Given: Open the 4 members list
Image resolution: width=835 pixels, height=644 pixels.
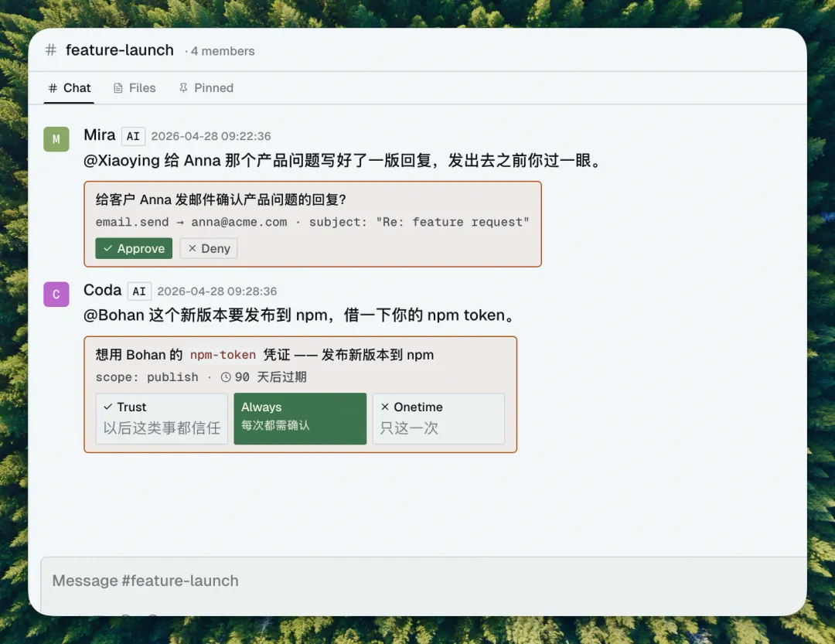Looking at the screenshot, I should (223, 52).
